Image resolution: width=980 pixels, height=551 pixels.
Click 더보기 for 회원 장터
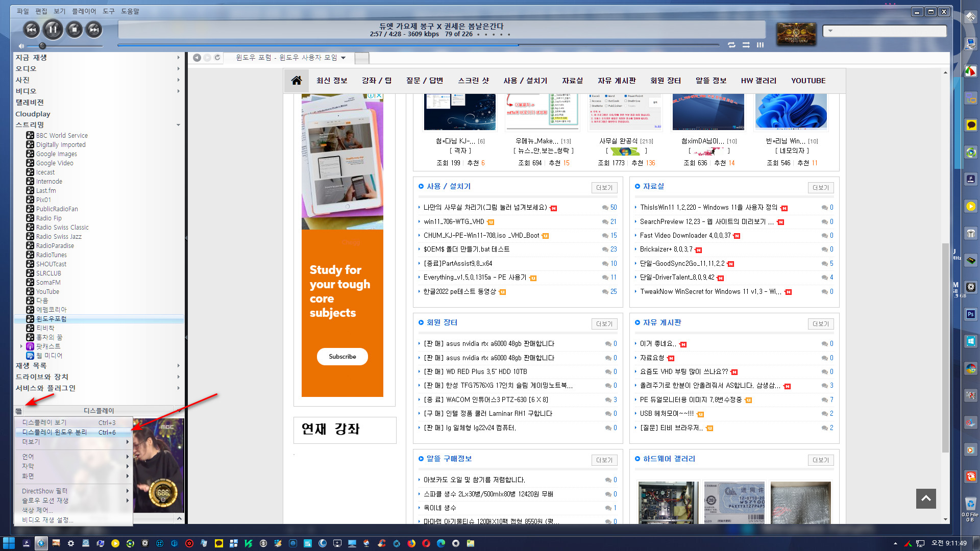604,324
